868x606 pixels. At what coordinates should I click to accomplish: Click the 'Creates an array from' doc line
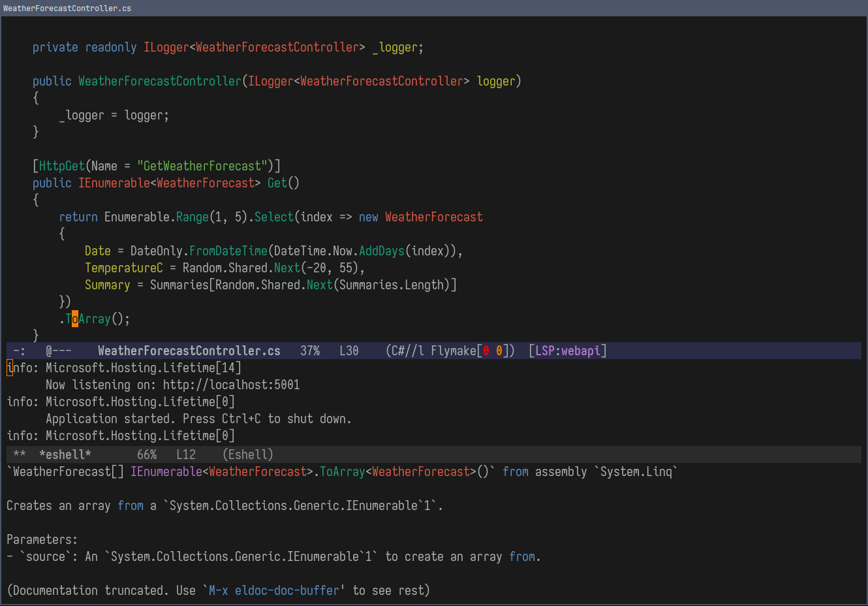tap(225, 505)
